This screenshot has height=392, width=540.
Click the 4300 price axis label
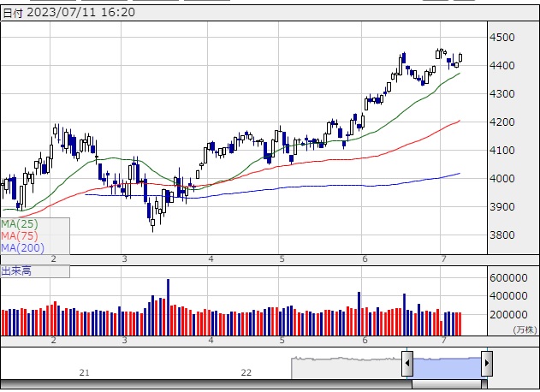coord(501,93)
